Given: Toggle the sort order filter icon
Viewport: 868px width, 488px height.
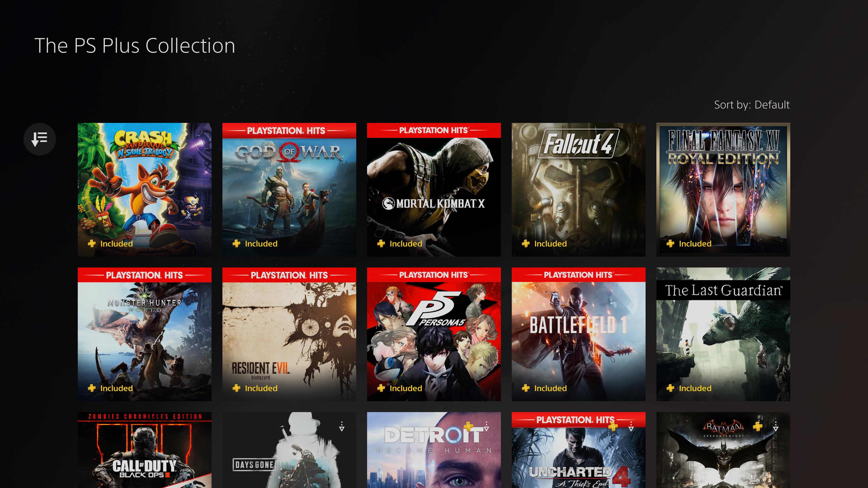Looking at the screenshot, I should pyautogui.click(x=40, y=139).
